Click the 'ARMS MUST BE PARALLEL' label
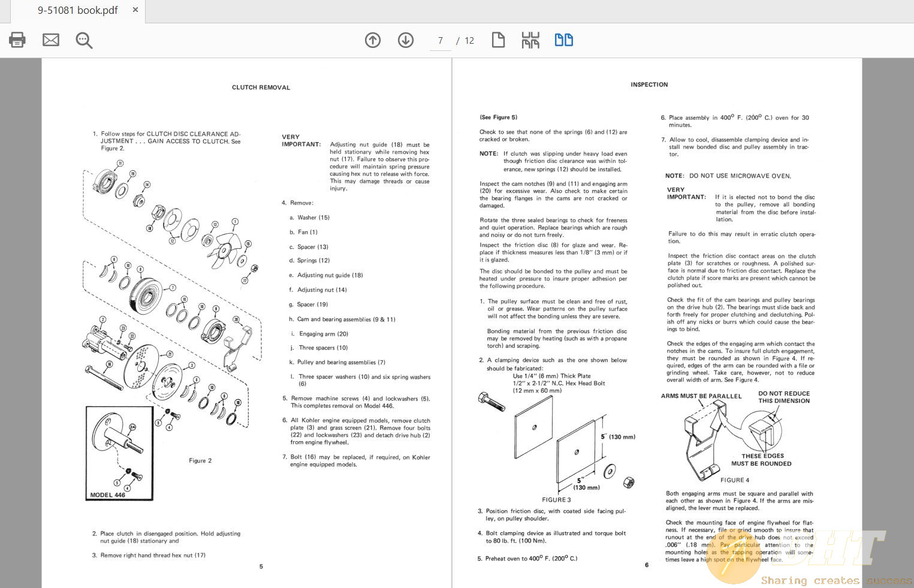The width and height of the screenshot is (914, 588). point(701,396)
